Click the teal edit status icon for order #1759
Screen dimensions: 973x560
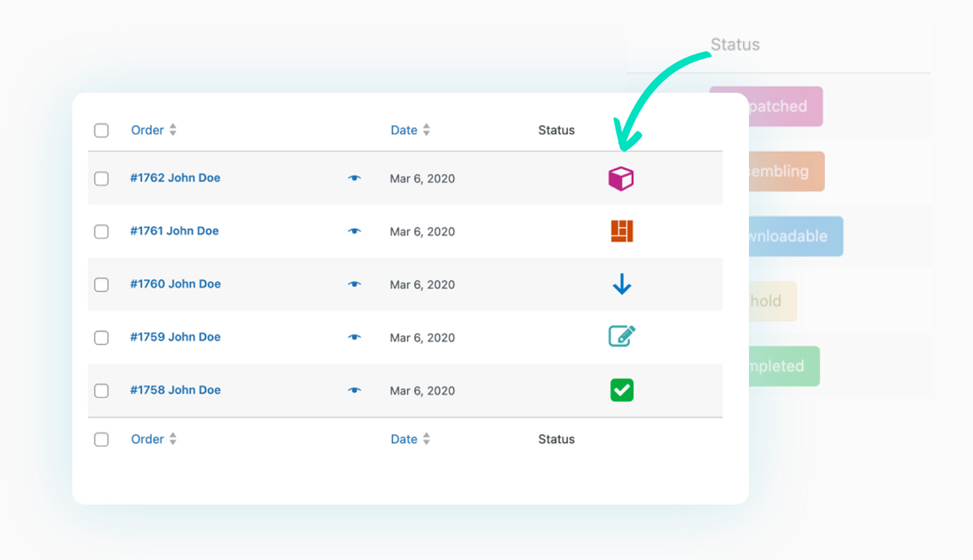point(622,336)
